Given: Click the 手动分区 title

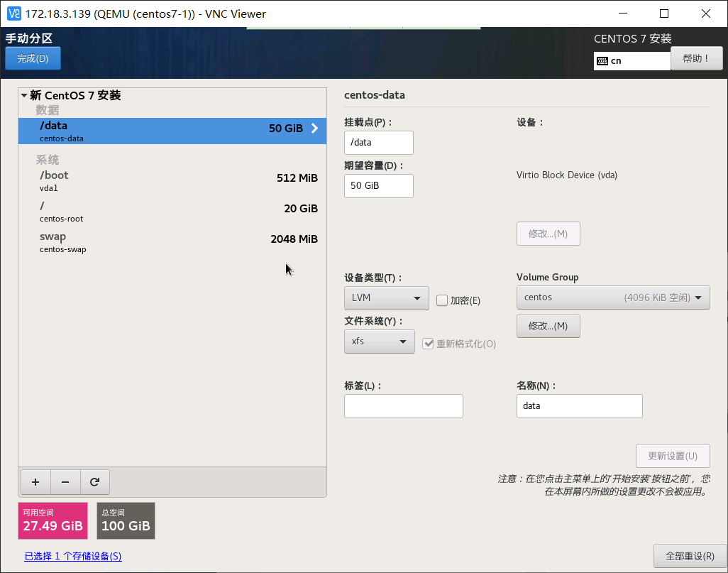Looking at the screenshot, I should click(29, 38).
